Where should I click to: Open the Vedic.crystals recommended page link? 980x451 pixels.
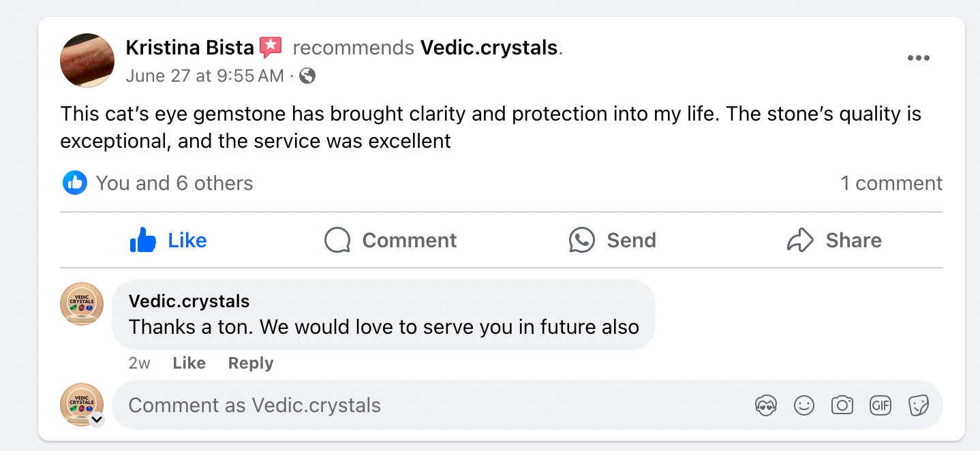coord(489,48)
